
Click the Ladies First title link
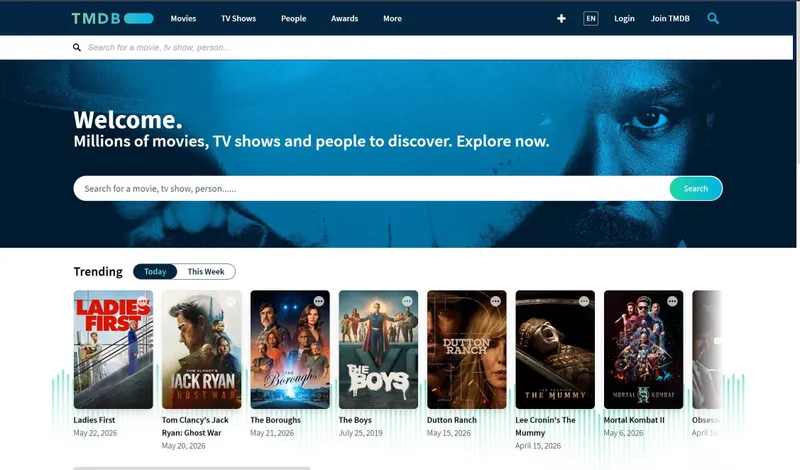pyautogui.click(x=94, y=420)
